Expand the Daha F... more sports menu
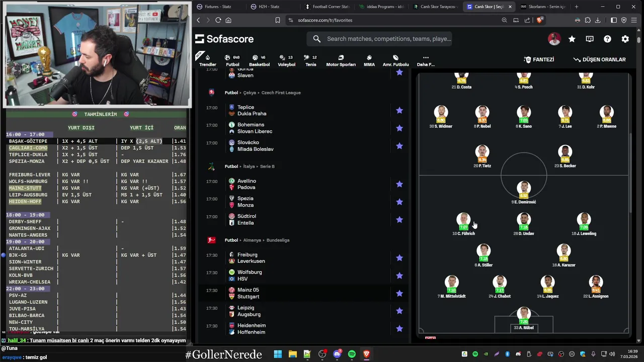The height and width of the screenshot is (362, 644). (x=426, y=60)
